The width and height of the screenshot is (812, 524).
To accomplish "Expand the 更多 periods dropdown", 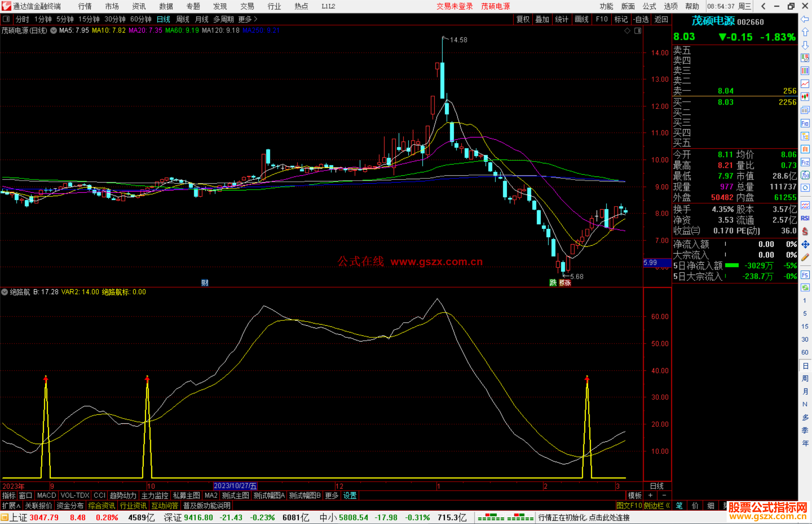I will [247, 19].
